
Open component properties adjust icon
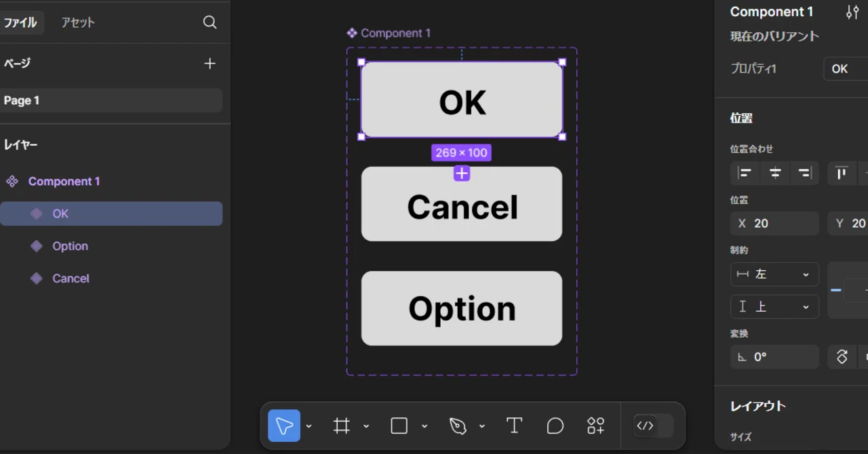(x=852, y=12)
